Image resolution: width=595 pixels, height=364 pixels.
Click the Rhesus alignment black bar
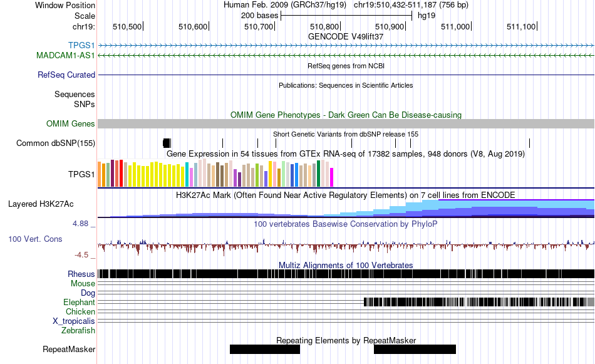[x=346, y=274]
